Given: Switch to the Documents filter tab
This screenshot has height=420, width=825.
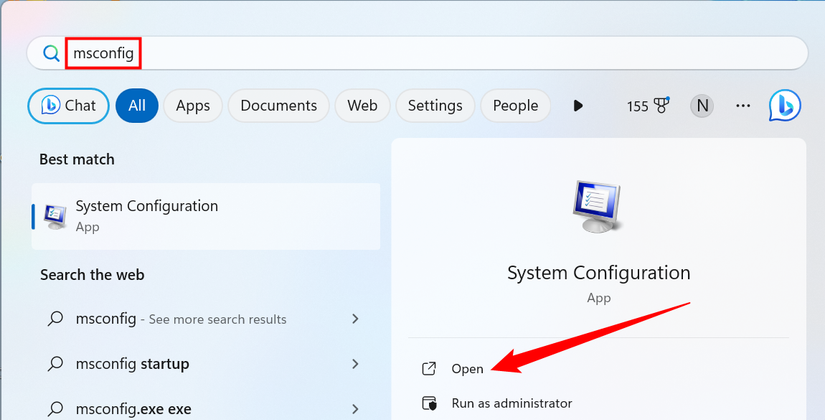Looking at the screenshot, I should pos(278,105).
